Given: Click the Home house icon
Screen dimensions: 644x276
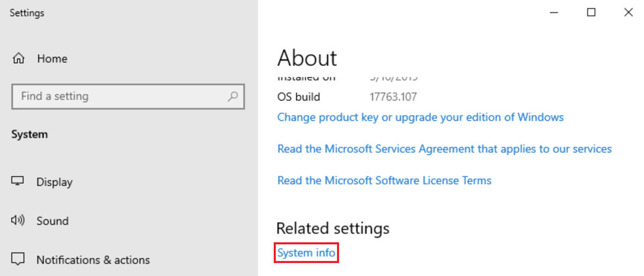Looking at the screenshot, I should 19,58.
